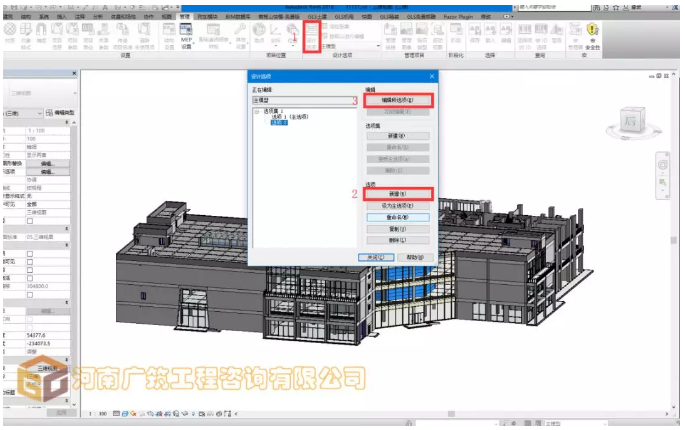Viewport: 685px width, 430px height.
Task: Click the ViewCube in the 3D view
Action: coord(632,121)
